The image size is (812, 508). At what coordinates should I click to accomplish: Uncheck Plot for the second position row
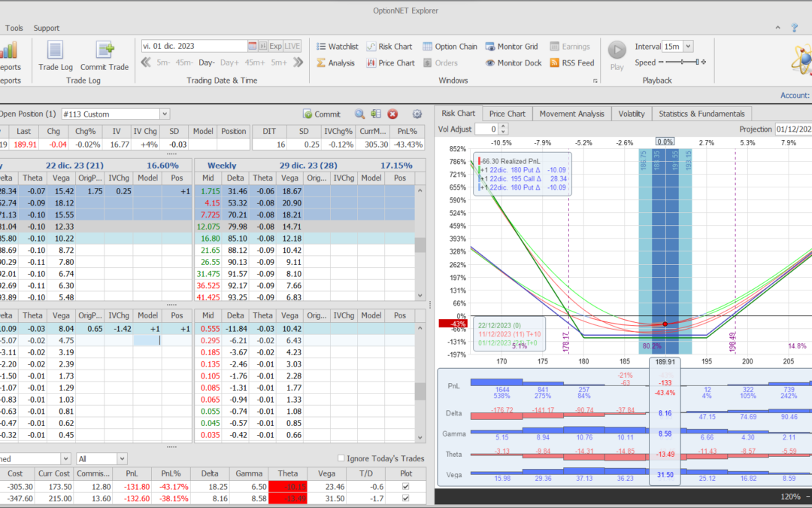pos(407,498)
